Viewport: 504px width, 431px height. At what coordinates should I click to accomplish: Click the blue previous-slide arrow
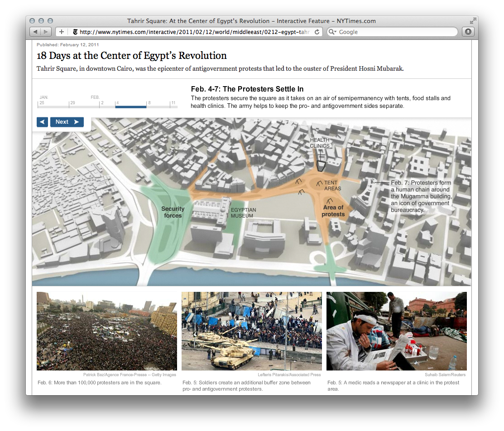[x=42, y=122]
